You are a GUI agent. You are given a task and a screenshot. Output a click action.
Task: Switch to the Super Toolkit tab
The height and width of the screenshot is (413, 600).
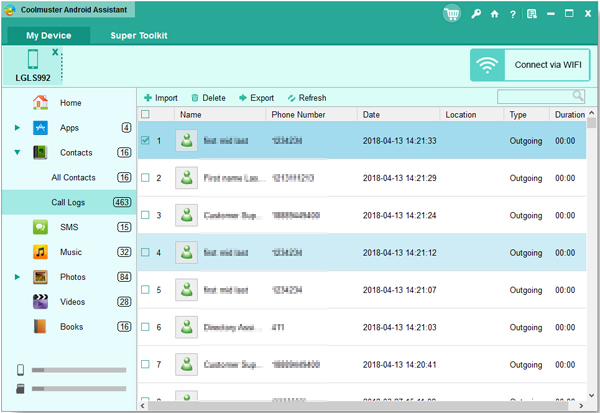coord(138,36)
